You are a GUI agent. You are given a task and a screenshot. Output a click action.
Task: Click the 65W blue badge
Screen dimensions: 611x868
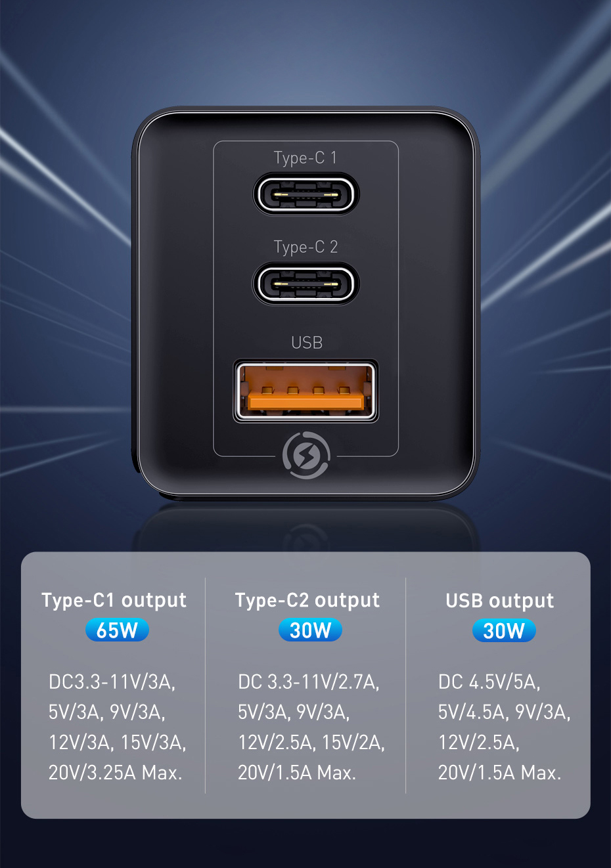click(x=117, y=630)
